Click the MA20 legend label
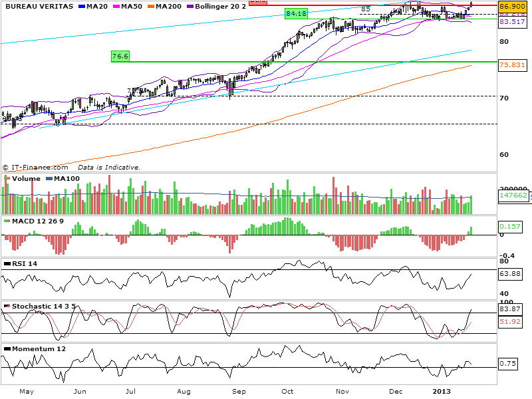The width and height of the screenshot is (532, 399). 97,7
